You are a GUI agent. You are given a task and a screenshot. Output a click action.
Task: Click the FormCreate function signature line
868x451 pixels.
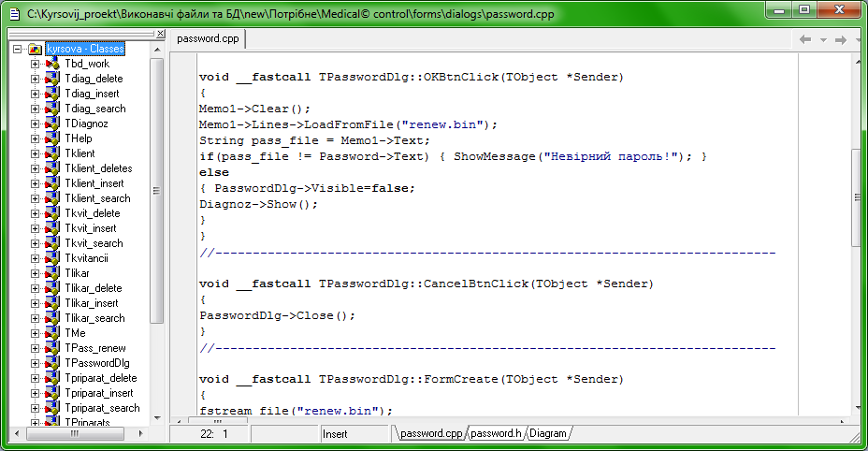(x=412, y=380)
